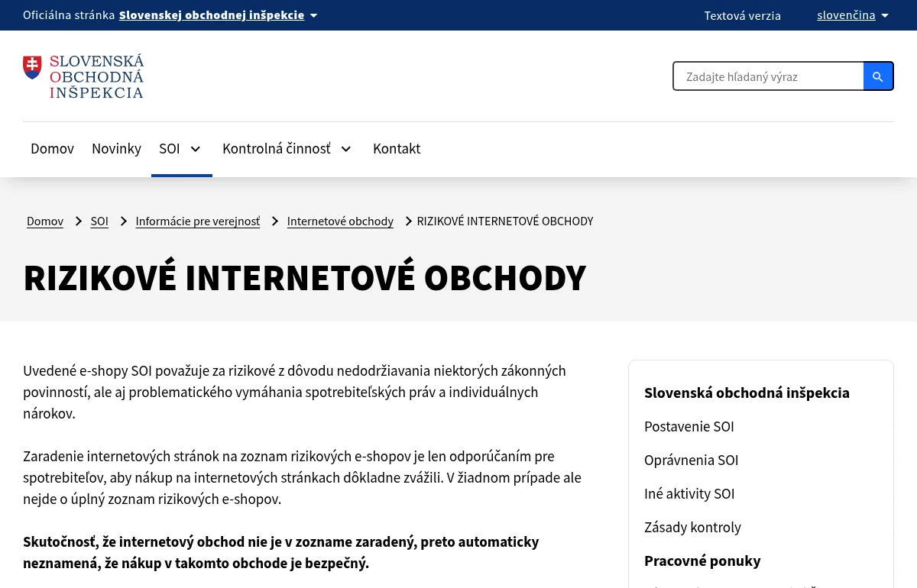Focus the search input field
Viewport: 917px width, 588px height.
pos(769,76)
